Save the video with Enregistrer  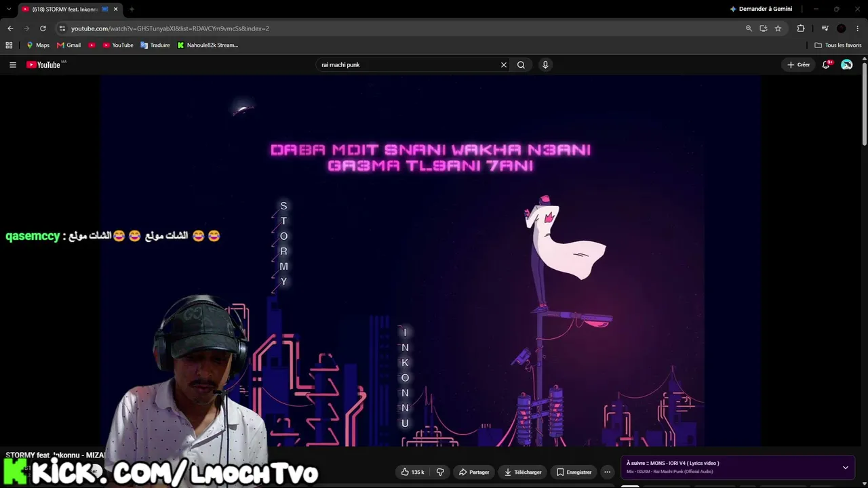tap(574, 472)
